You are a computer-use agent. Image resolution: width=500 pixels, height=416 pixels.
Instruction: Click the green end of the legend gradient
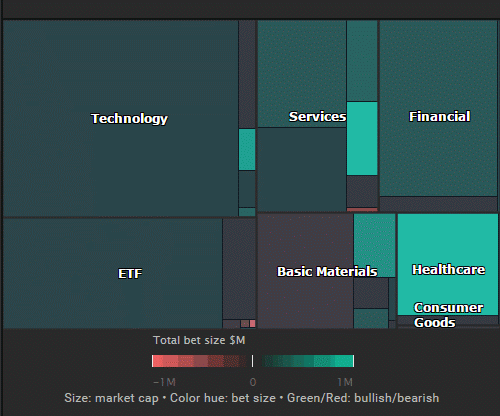click(x=347, y=361)
